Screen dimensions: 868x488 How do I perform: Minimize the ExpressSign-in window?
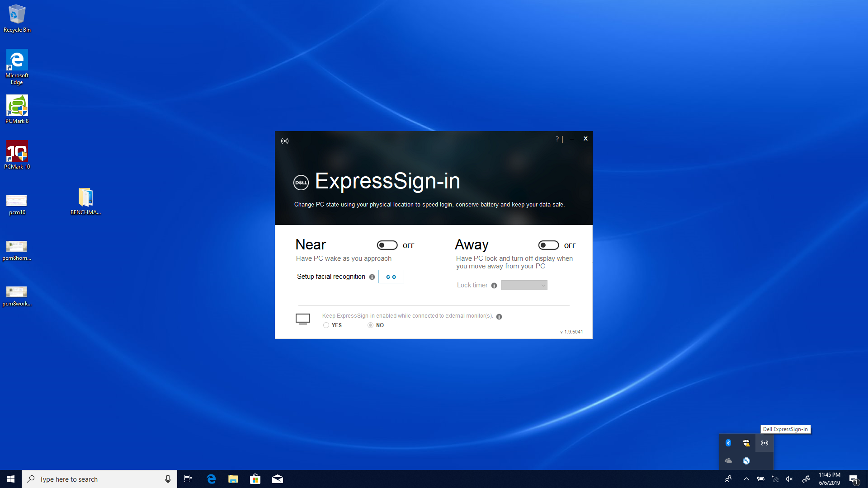pos(572,139)
